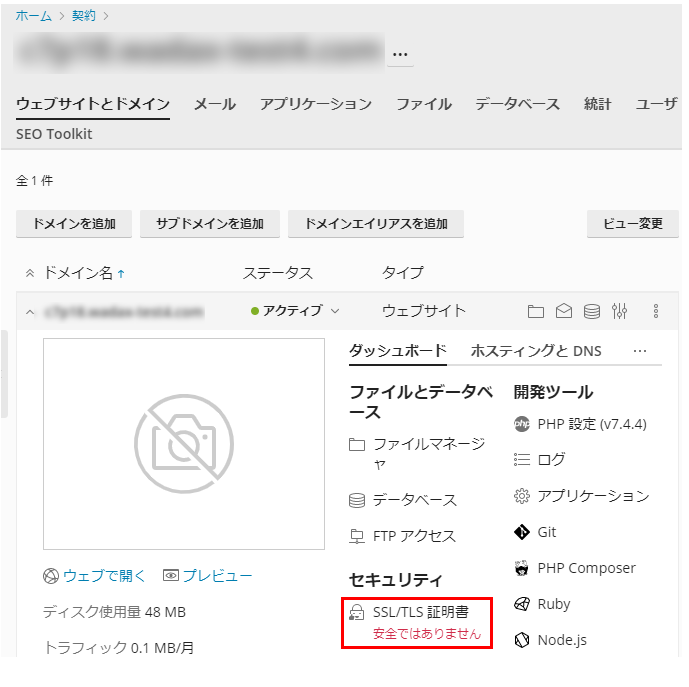Open the FTP アクセス link
The image size is (689, 687).
414,536
